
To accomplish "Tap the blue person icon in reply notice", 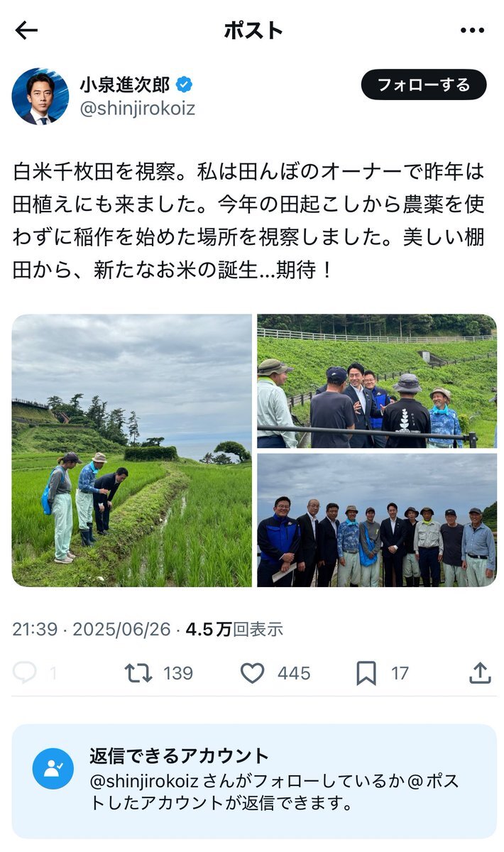I will tap(53, 769).
